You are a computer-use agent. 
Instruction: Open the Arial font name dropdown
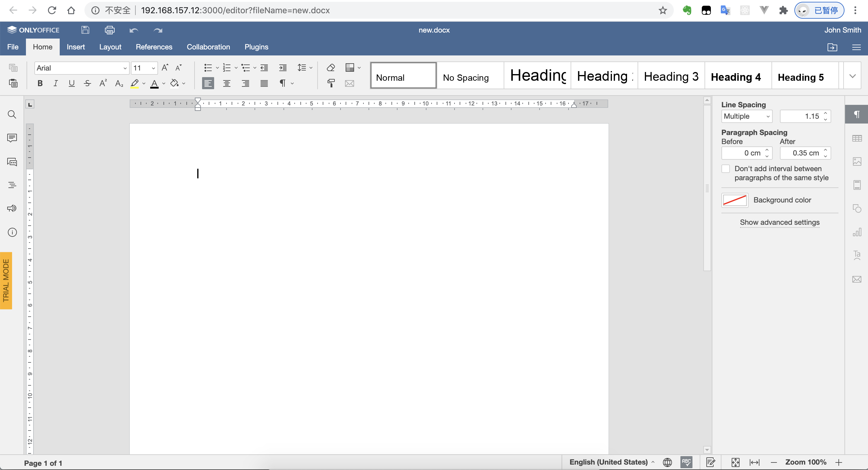pos(125,68)
